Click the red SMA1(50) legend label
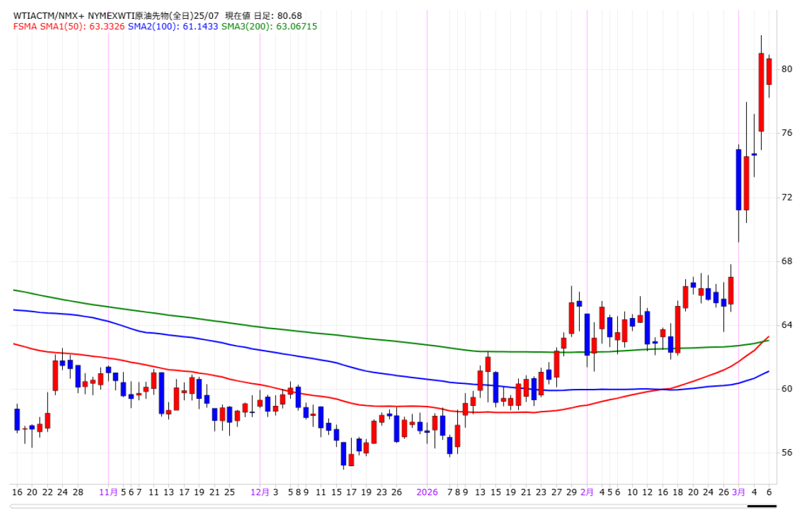This screenshot has height=519, width=812. tap(81, 26)
